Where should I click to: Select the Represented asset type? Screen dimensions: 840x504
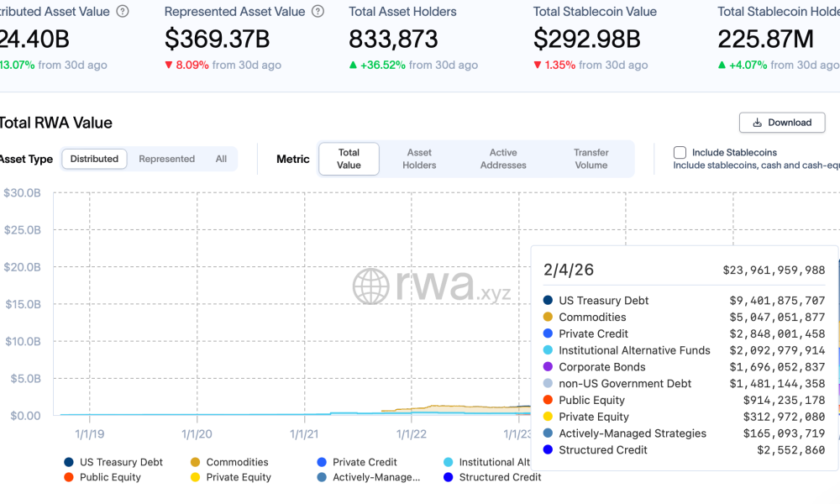pyautogui.click(x=166, y=159)
